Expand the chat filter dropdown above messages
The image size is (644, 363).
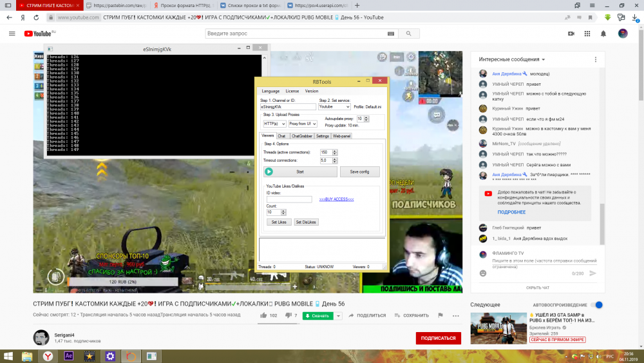(x=512, y=59)
